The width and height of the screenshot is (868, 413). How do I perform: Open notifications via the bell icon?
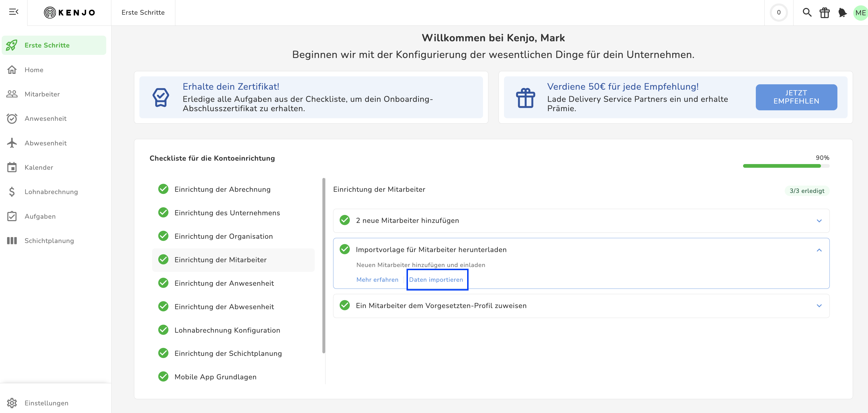click(x=842, y=12)
